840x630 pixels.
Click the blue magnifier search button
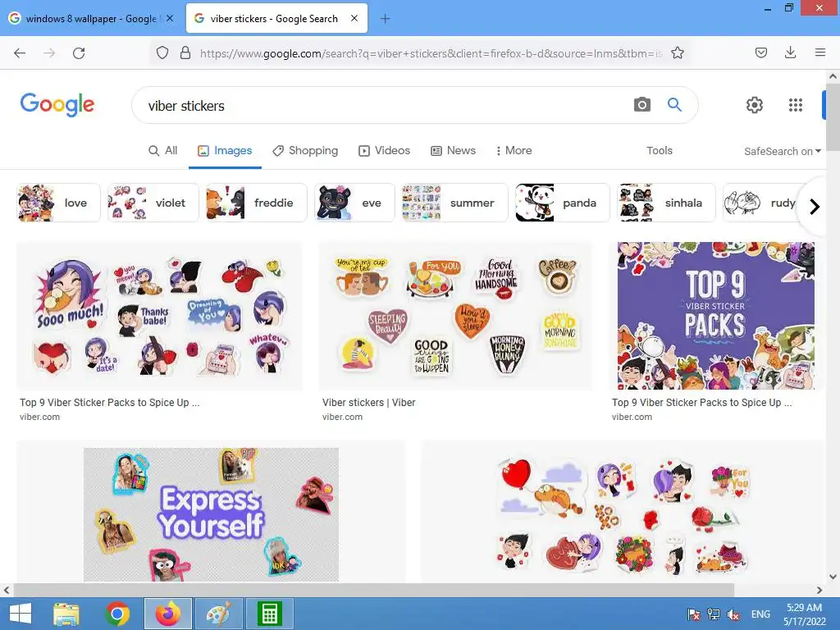674,104
